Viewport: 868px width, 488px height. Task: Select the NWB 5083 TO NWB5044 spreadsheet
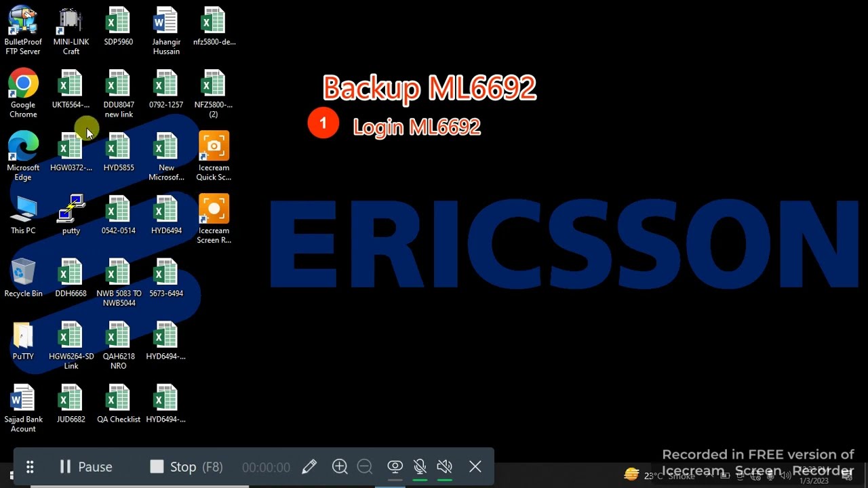(119, 282)
